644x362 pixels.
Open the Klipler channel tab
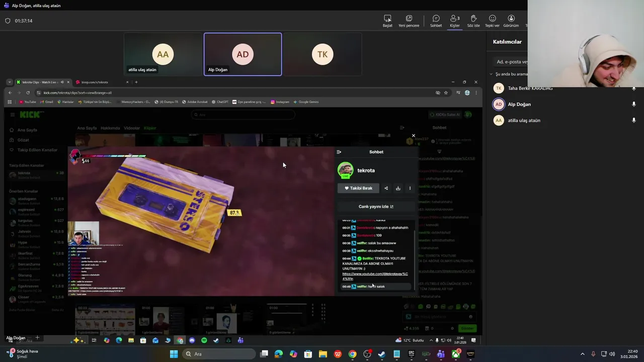(x=150, y=128)
